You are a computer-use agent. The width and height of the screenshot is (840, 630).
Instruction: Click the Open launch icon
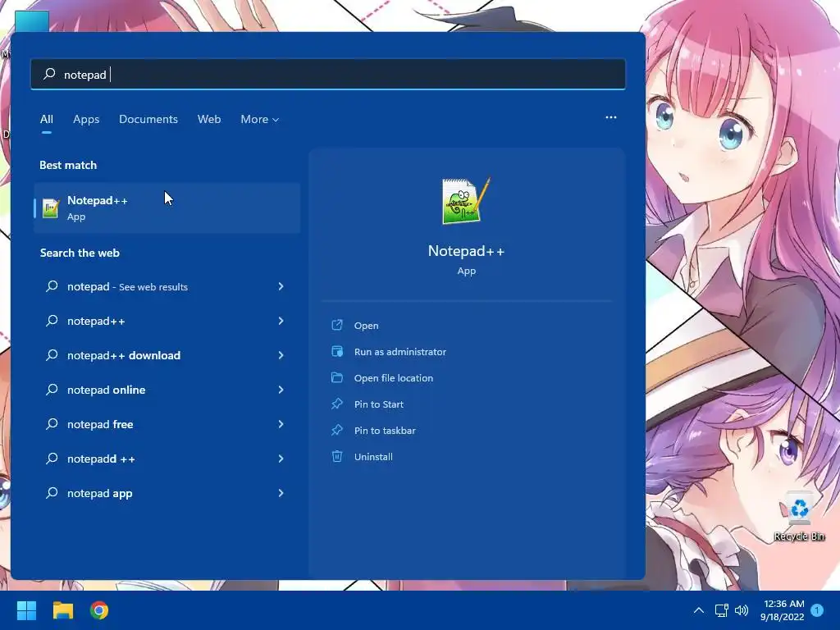click(337, 325)
